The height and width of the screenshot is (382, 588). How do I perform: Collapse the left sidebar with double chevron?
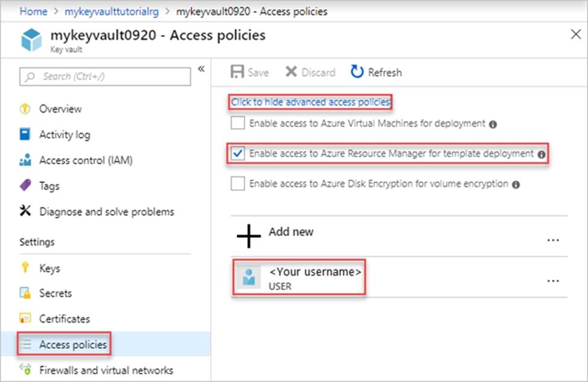201,69
